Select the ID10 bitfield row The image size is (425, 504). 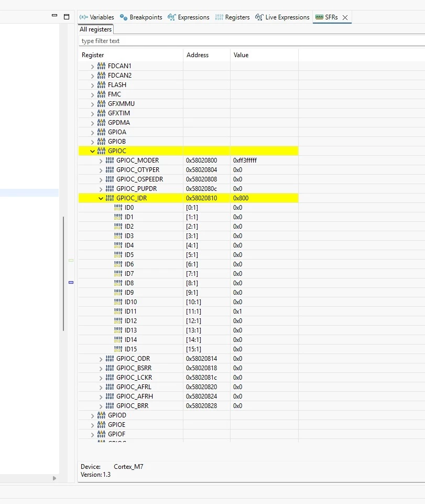coord(189,302)
